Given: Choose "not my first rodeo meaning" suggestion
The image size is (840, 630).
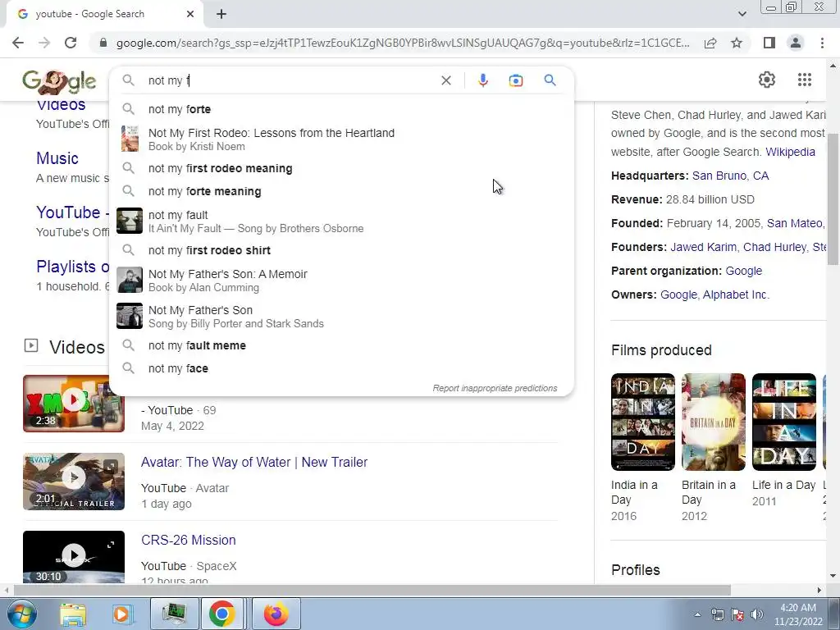Looking at the screenshot, I should [341, 168].
